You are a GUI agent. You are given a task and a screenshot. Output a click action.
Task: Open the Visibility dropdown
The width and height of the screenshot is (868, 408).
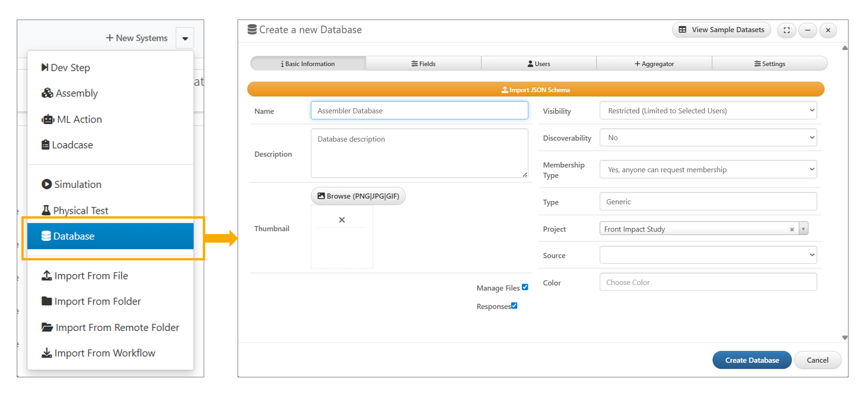click(x=708, y=111)
